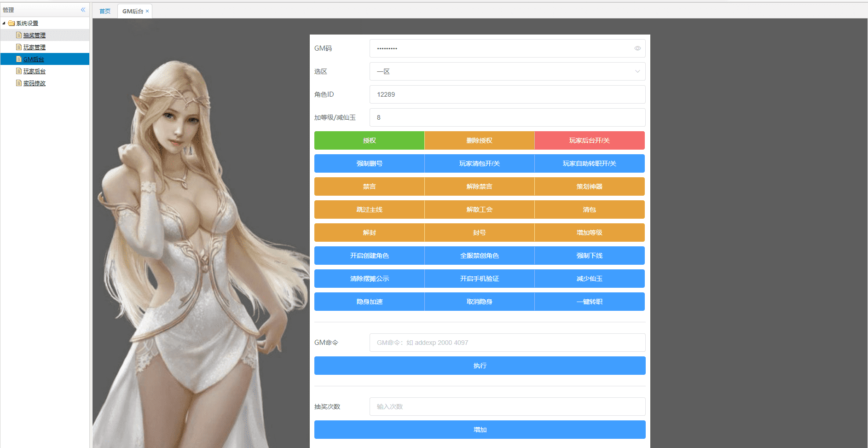Collapse the 管理 sidebar with the double-chevron icon
This screenshot has width=868, height=448.
coord(83,10)
